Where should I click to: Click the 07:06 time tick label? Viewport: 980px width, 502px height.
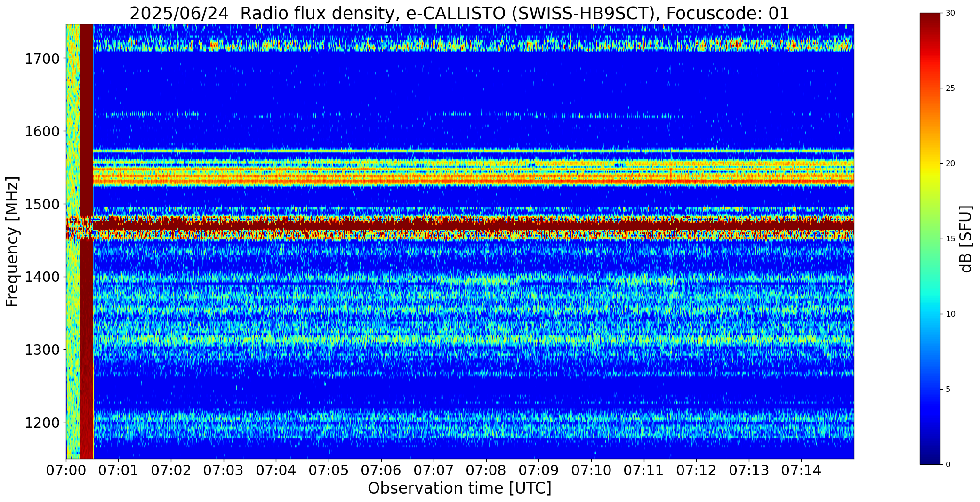381,470
